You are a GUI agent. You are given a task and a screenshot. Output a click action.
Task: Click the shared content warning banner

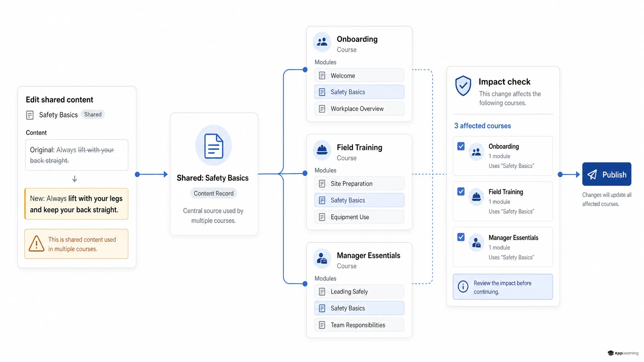pos(76,244)
